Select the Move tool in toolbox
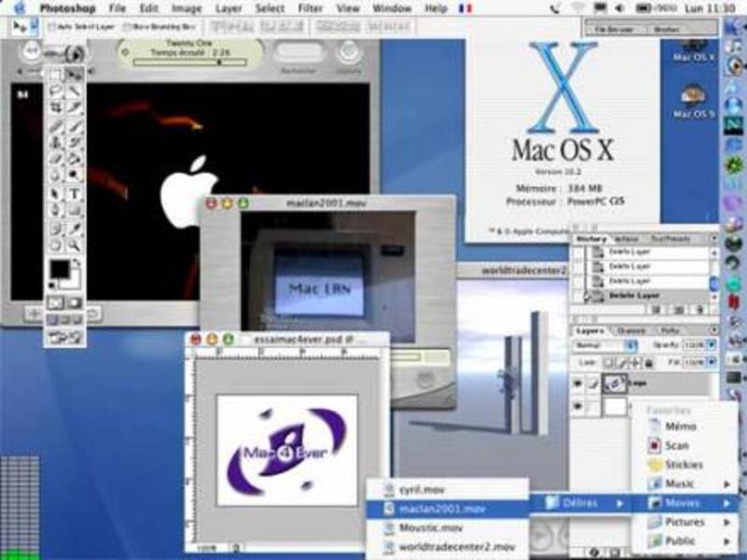 tap(74, 74)
